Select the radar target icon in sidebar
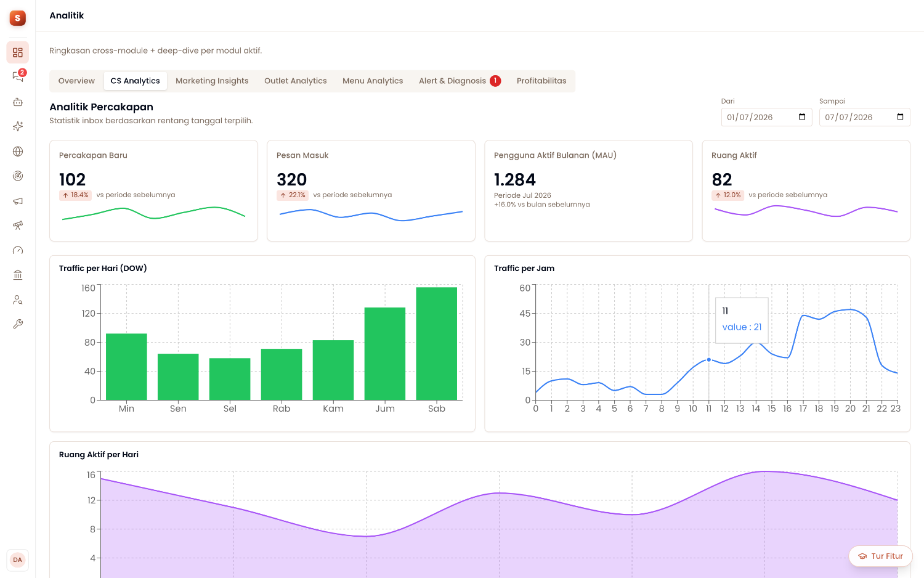Screen dimensions: 924x578 pos(18,176)
